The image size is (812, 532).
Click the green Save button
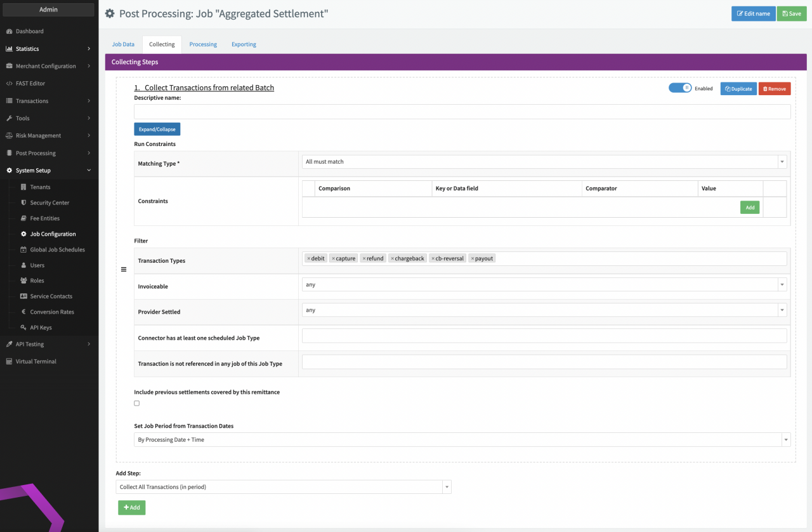(791, 14)
